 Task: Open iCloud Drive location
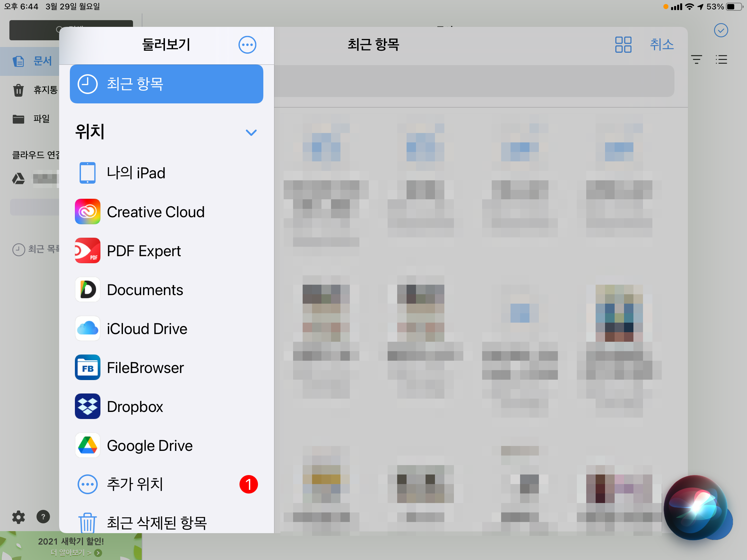[x=146, y=329]
